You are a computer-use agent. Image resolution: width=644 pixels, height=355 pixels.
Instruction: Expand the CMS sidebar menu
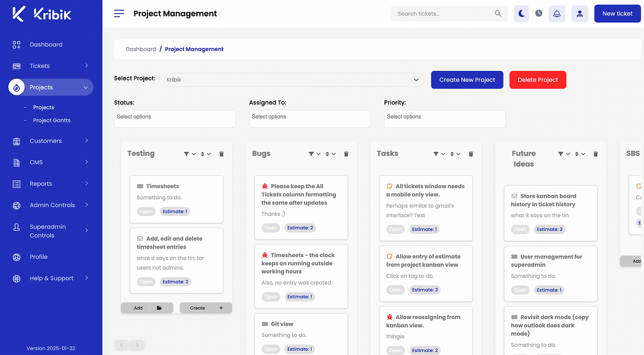pyautogui.click(x=51, y=162)
